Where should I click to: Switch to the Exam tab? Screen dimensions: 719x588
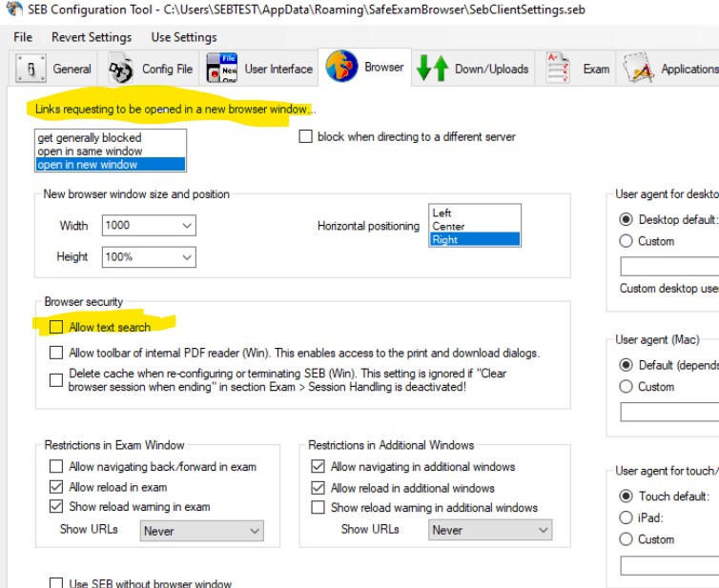click(576, 69)
